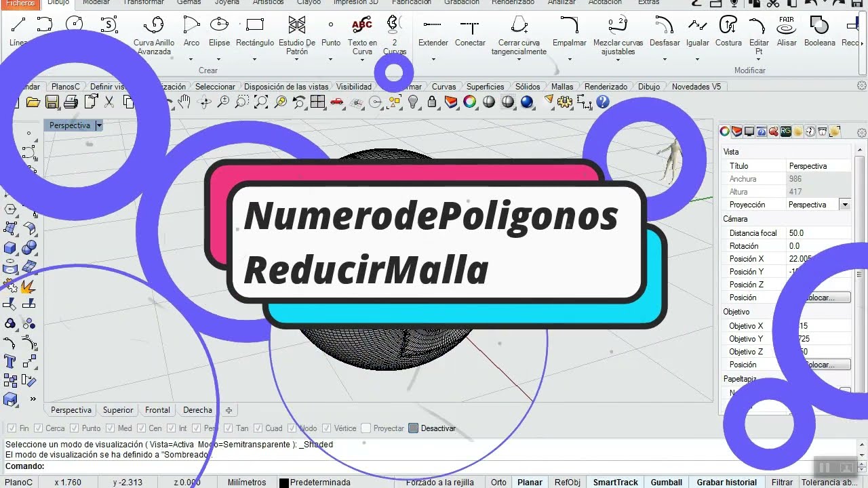Viewport: 868px width, 488px height.
Task: Click the Print icon in toolbar
Action: [71, 102]
